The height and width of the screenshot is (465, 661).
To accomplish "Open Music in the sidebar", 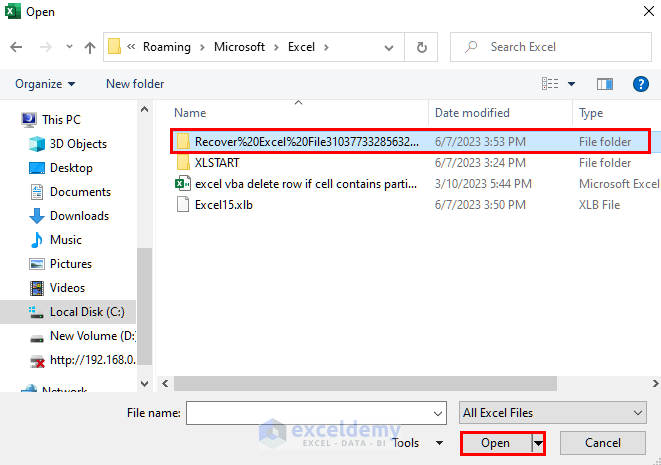I will [x=66, y=240].
